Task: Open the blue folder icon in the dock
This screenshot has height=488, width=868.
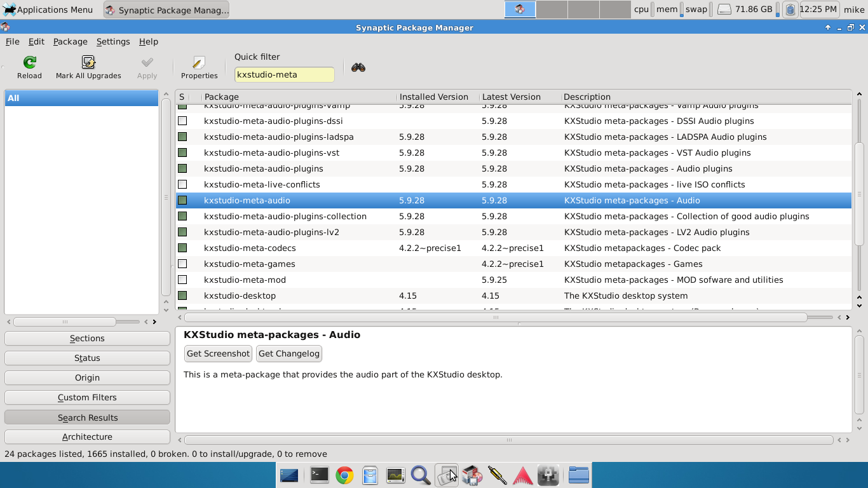Action: (578, 475)
